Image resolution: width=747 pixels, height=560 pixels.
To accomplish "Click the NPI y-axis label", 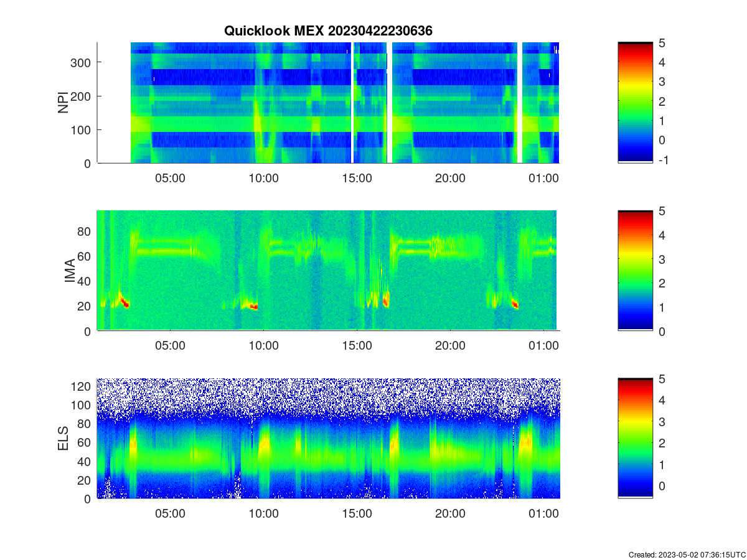I will point(63,103).
